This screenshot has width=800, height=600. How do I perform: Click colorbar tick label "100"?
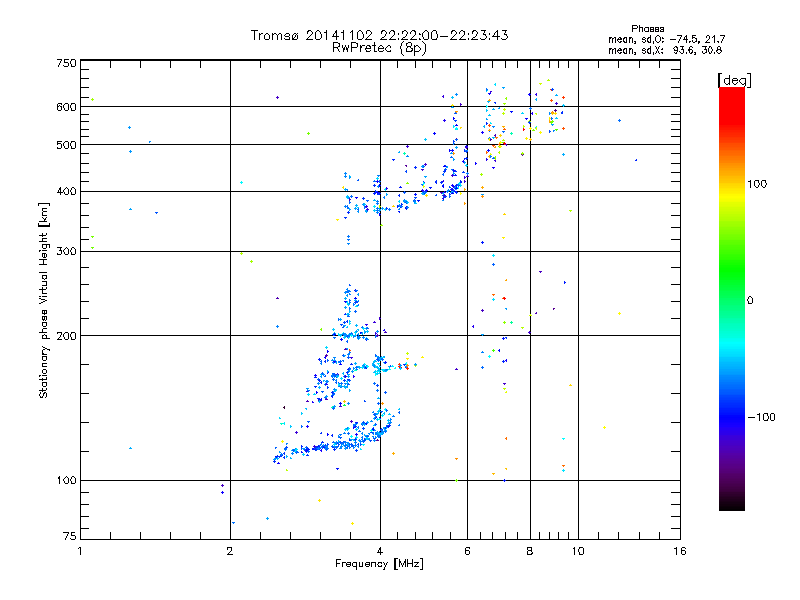coord(757,184)
